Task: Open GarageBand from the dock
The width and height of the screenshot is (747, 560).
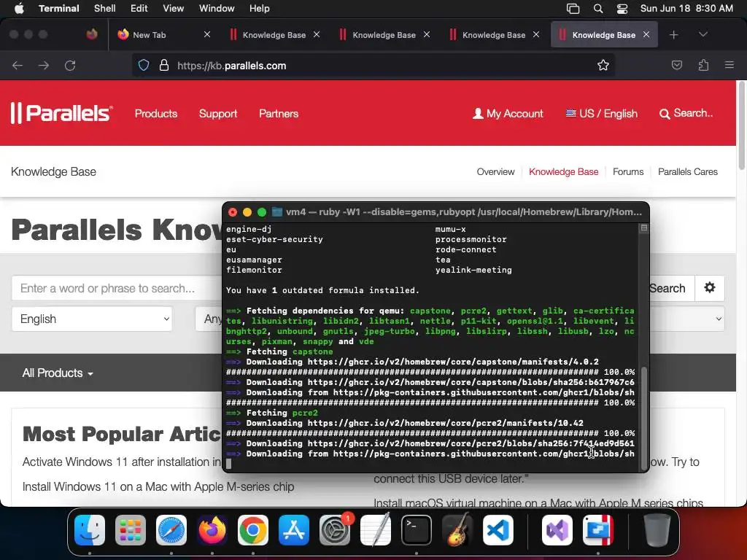Action: [x=457, y=530]
